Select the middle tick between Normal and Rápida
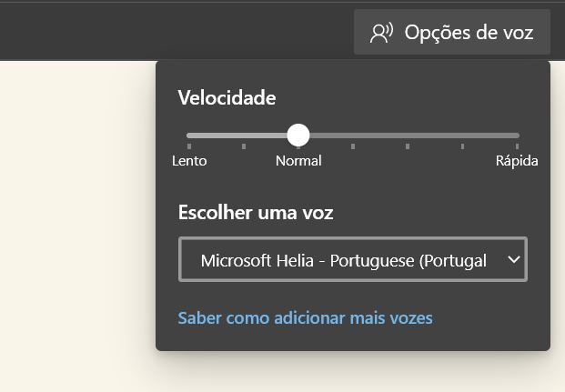Image resolution: width=565 pixels, height=392 pixels. click(408, 146)
